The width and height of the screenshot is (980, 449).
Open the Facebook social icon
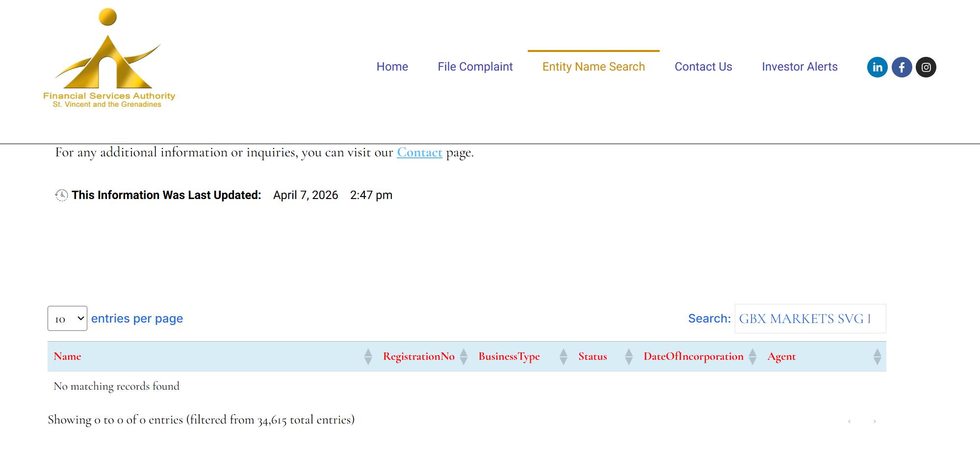click(902, 67)
